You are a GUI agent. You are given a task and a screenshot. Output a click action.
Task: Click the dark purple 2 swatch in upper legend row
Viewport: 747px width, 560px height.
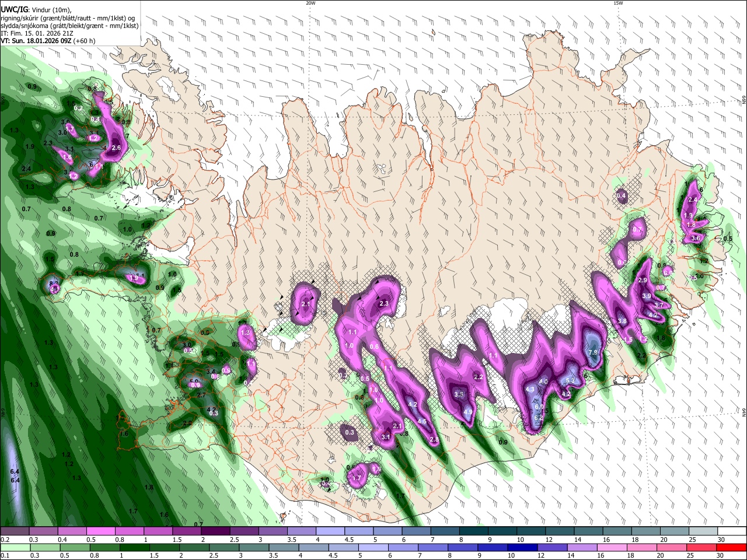[x=215, y=531]
